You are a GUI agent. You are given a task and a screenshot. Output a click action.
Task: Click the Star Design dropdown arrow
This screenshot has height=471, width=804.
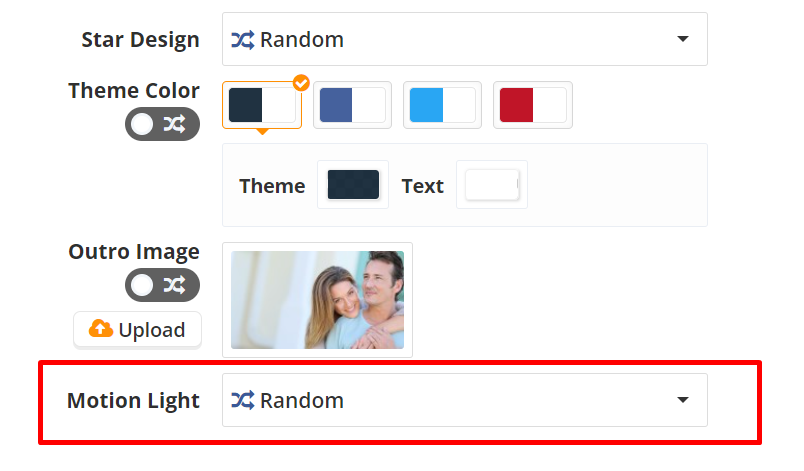[683, 40]
